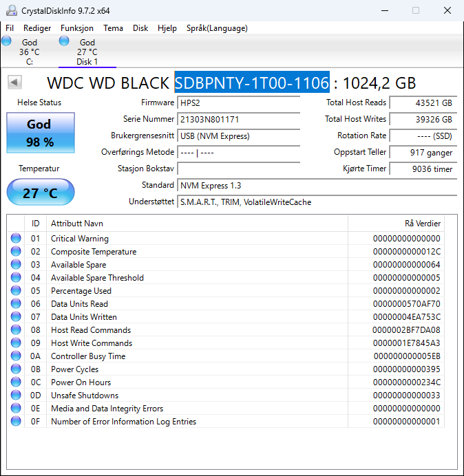Click the Oppstart Teller value 917 ganger
Viewport: 464px width, 476px height.
(x=423, y=153)
